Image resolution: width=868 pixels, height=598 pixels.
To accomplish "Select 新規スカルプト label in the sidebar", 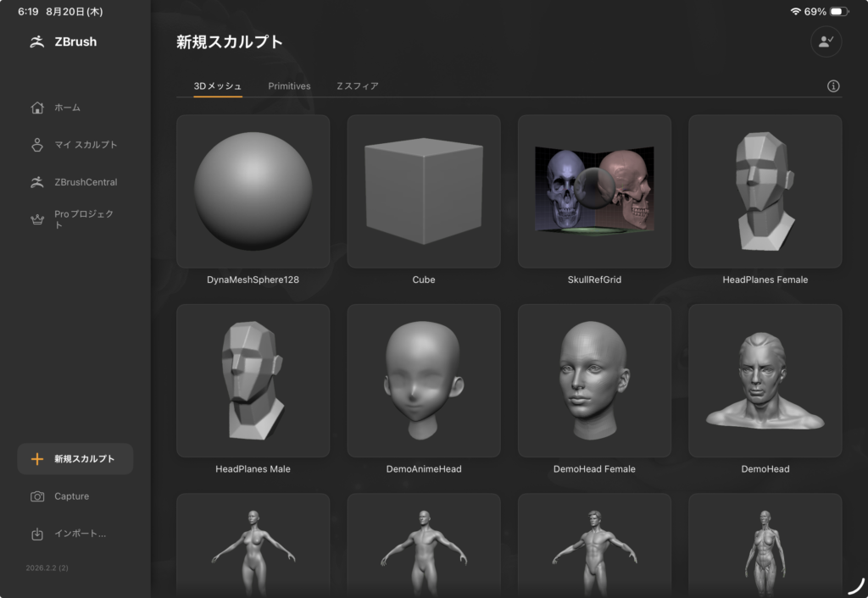I will tap(84, 459).
